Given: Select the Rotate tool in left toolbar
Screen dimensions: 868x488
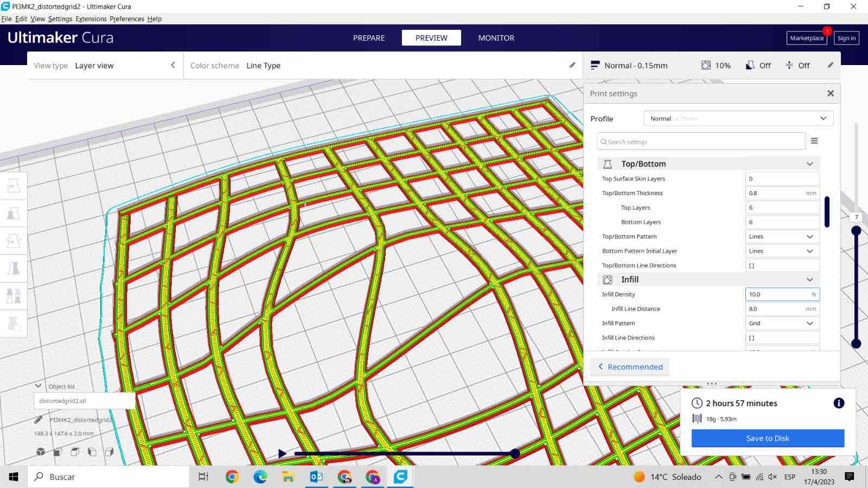Looking at the screenshot, I should click(x=14, y=241).
